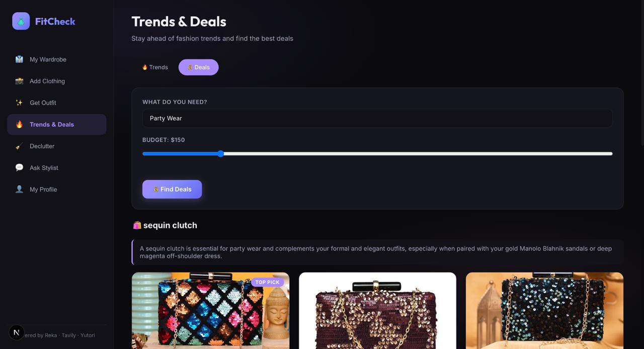Image resolution: width=644 pixels, height=349 pixels.
Task: Click the budget slider handle
Action: (220, 153)
